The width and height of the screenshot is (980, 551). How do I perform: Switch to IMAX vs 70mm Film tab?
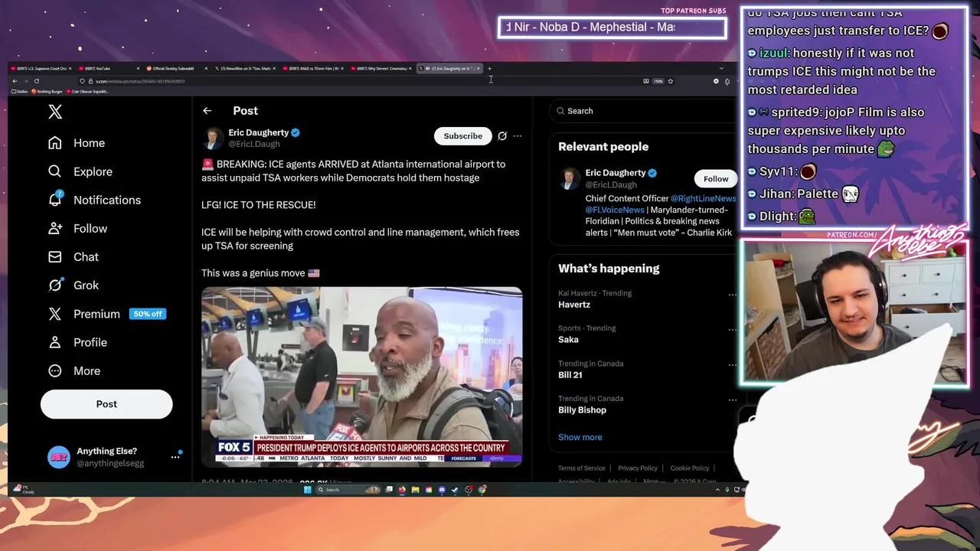[x=314, y=68]
